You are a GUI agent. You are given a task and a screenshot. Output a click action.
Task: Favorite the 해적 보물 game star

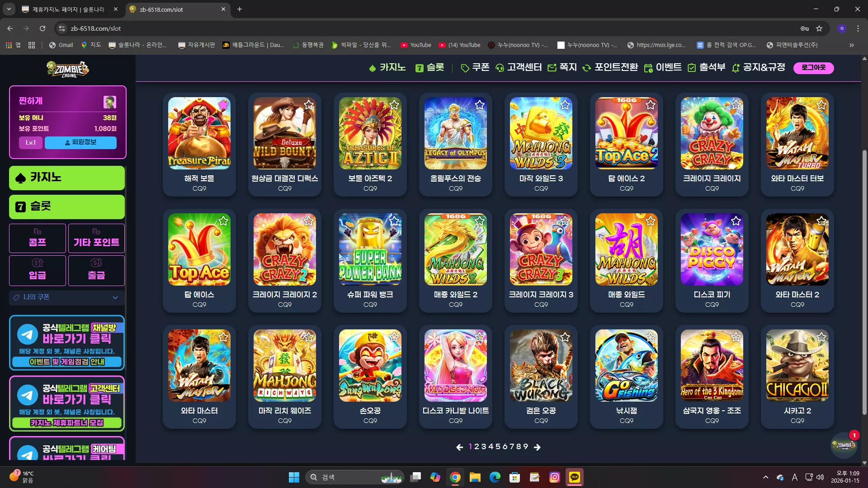point(223,105)
